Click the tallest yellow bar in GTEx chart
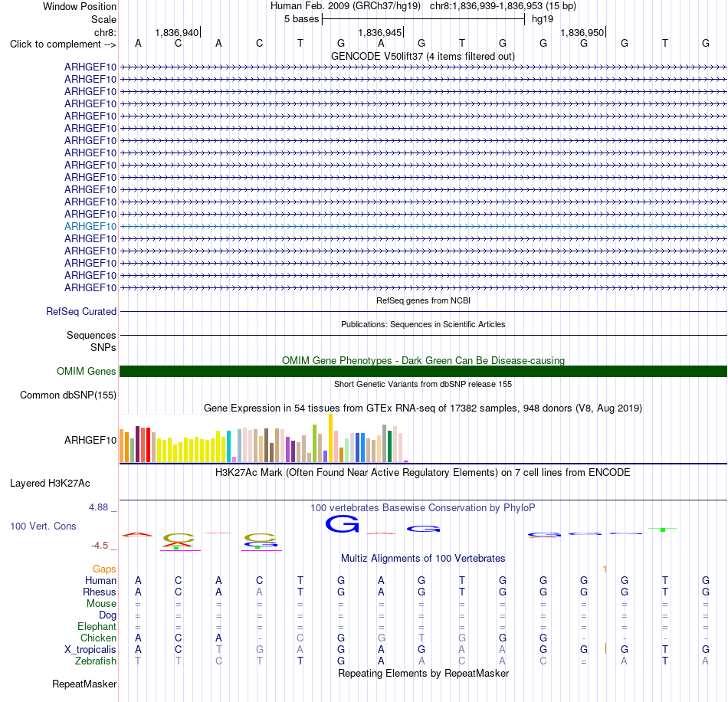 coord(330,438)
